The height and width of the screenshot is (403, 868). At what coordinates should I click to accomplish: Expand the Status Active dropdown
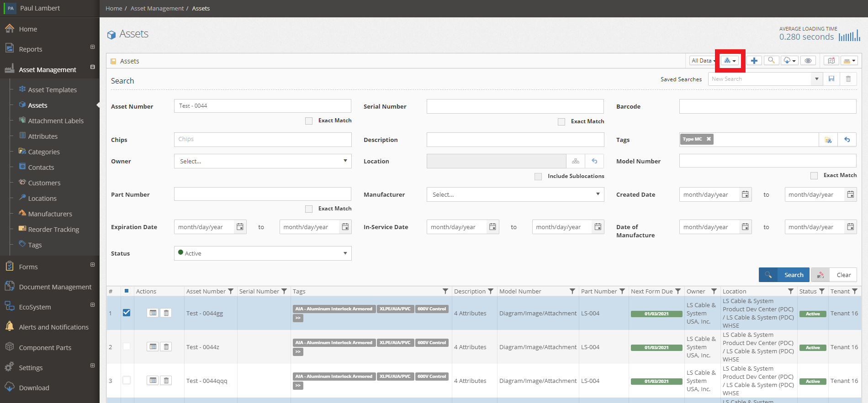pos(263,253)
